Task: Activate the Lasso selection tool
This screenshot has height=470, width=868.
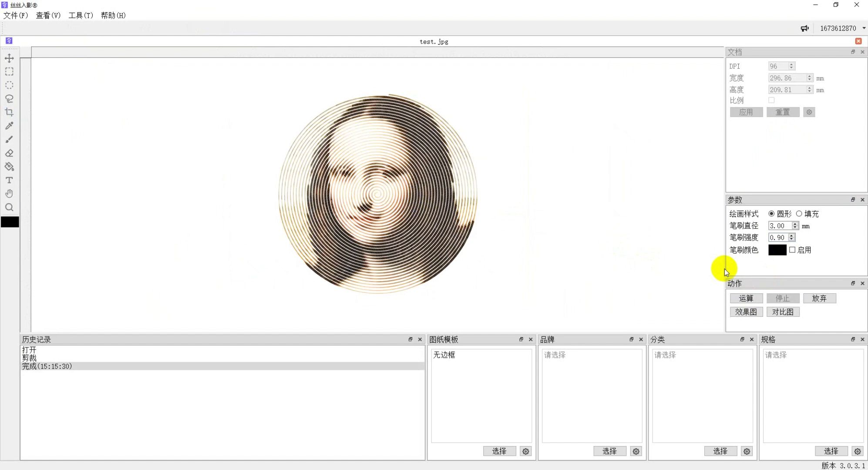Action: click(9, 99)
